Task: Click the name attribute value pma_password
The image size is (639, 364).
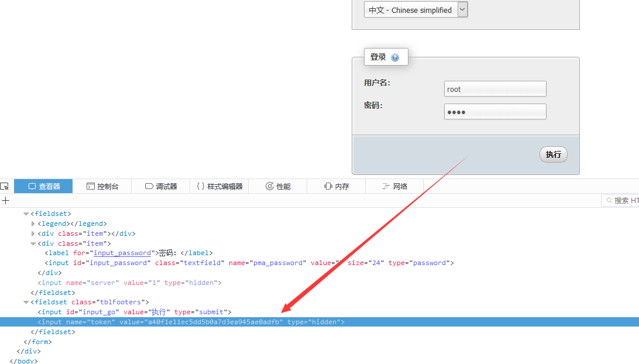Action: 278,263
